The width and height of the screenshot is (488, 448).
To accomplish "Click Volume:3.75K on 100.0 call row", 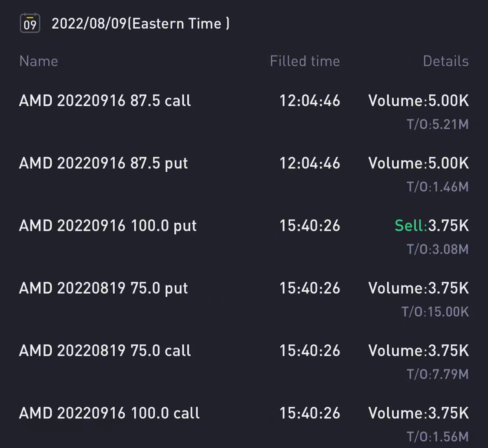I will [418, 413].
